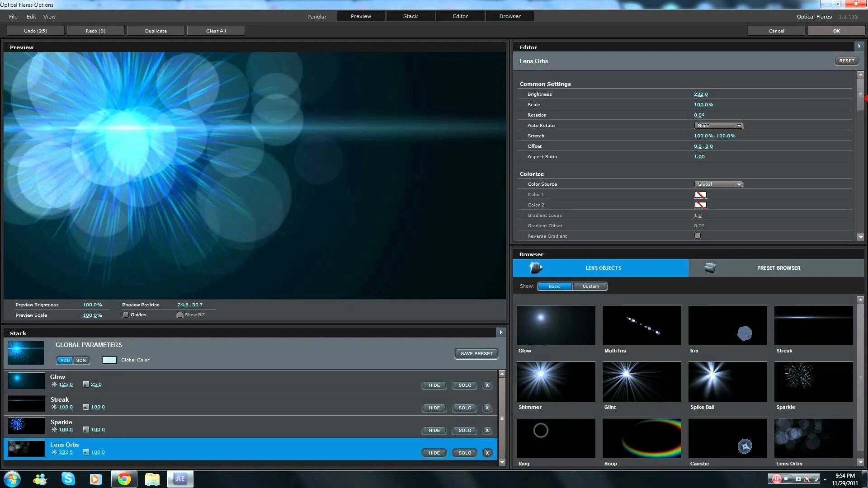Click Color 1 swatch to edit
The height and width of the screenshot is (488, 868).
click(x=700, y=194)
